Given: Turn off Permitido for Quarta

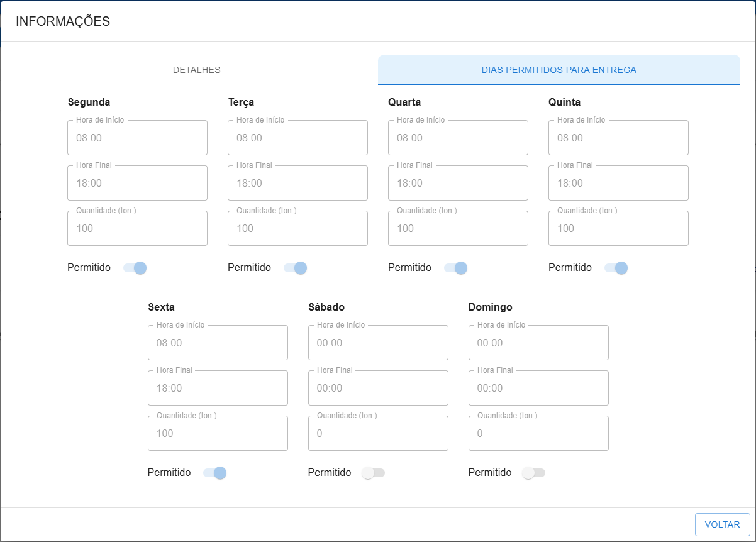Looking at the screenshot, I should 455,268.
